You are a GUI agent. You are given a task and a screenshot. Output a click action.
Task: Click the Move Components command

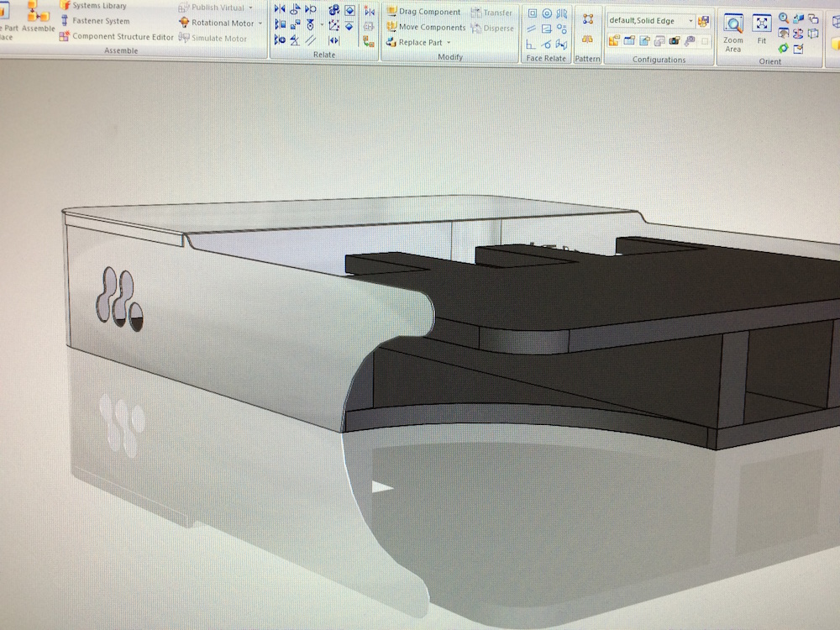[426, 27]
